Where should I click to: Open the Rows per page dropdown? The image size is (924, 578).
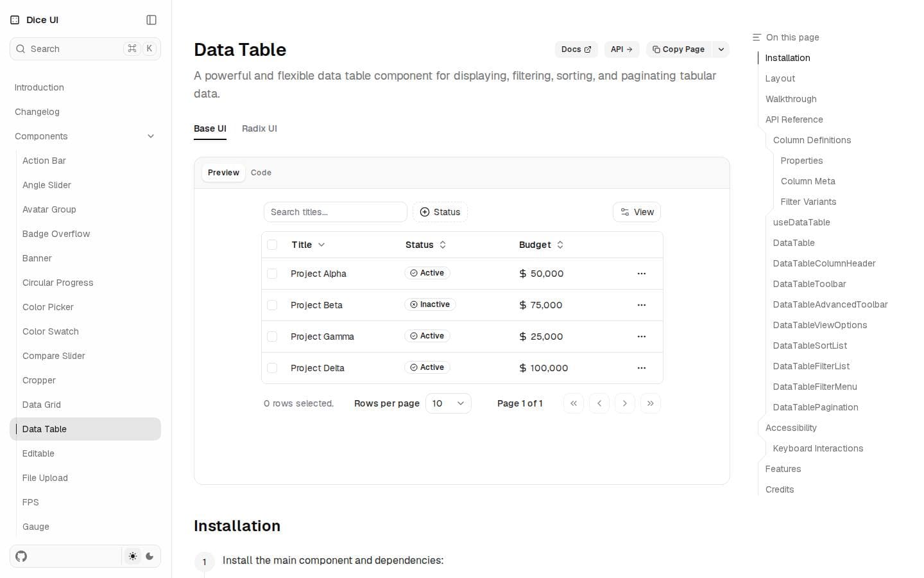tap(449, 403)
